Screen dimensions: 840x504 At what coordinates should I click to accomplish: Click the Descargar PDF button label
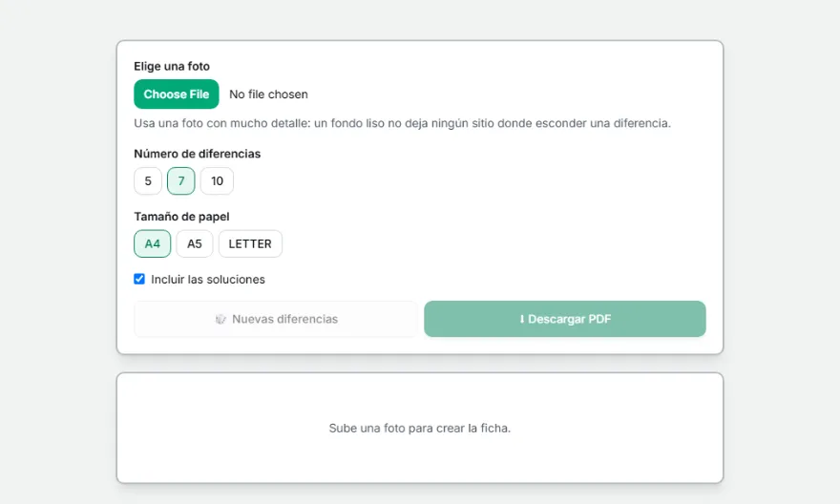point(570,319)
